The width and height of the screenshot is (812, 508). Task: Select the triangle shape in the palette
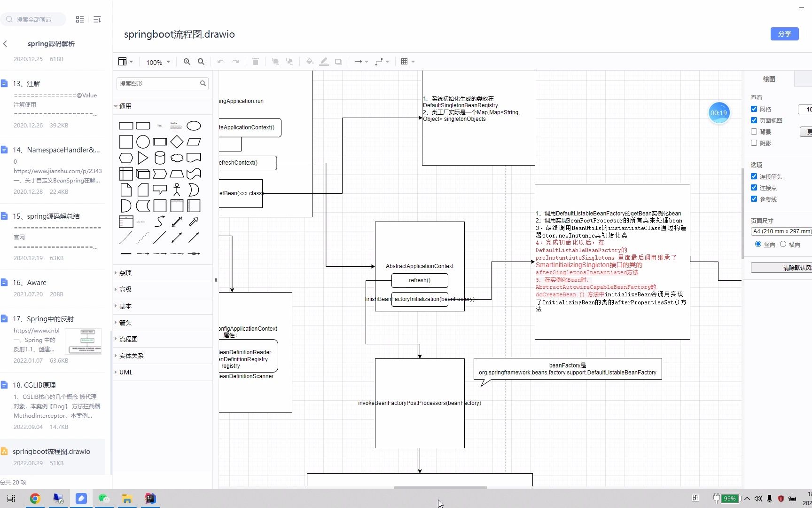[x=143, y=158]
